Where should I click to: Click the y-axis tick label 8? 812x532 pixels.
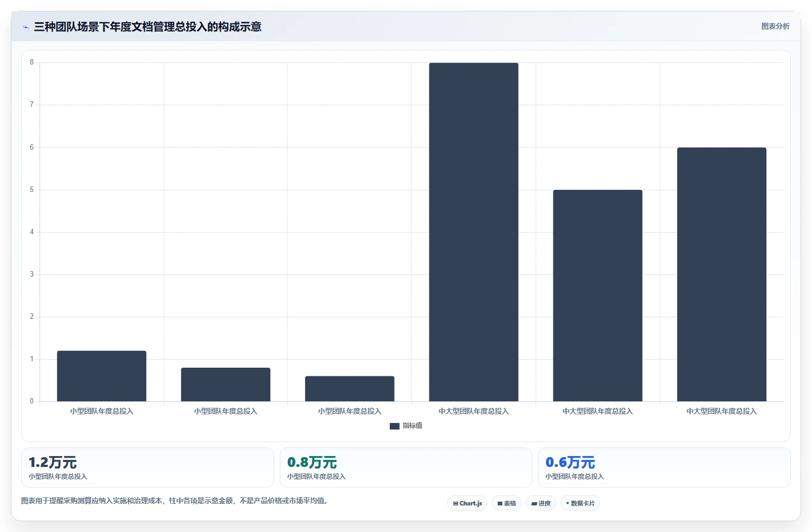pyautogui.click(x=31, y=62)
